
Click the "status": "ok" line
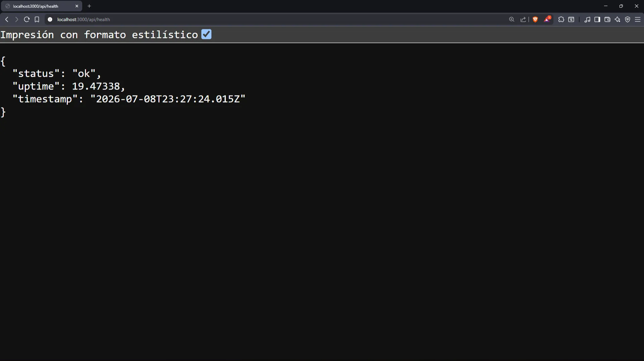57,73
